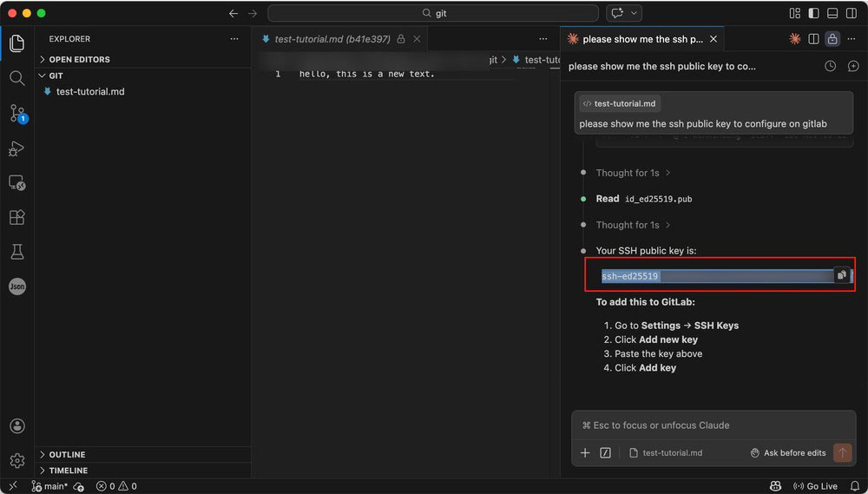Screen dimensions: 868x494
Task: Click breadcrumb git folder segment
Action: [x=493, y=60]
